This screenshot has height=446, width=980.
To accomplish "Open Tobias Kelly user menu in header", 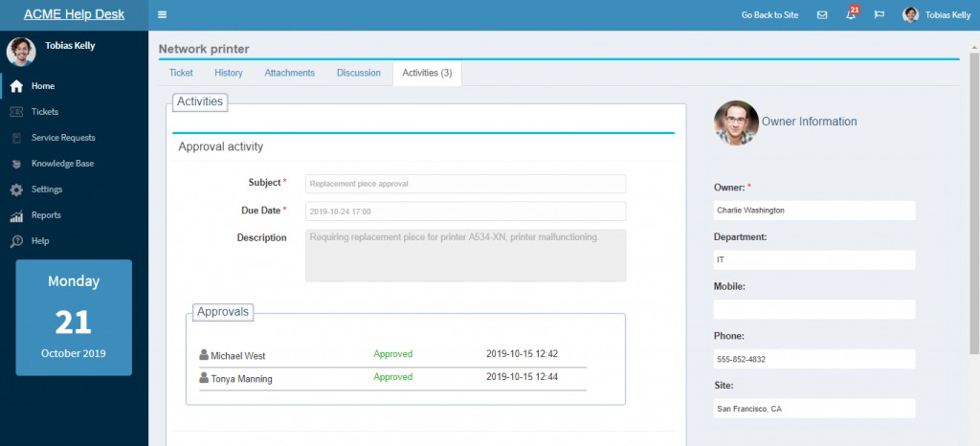I will tap(937, 15).
